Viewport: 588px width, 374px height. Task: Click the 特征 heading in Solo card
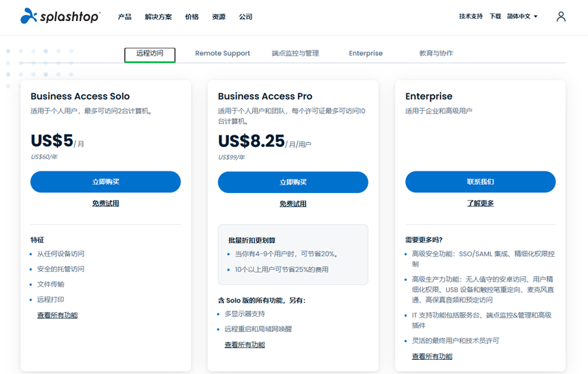(x=37, y=240)
